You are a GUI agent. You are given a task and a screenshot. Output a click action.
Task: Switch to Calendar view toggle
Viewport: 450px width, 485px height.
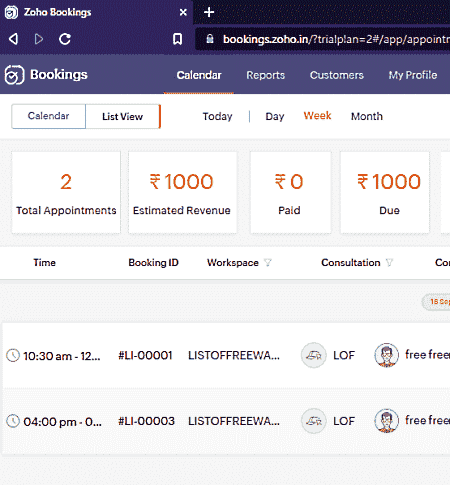[x=48, y=116]
